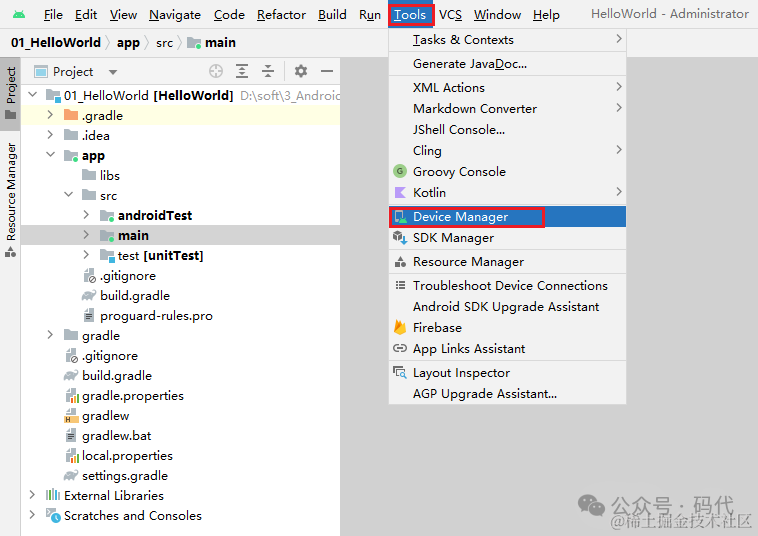Choose AGP Upgrade Assistant... entry
This screenshot has width=758, height=536.
pyautogui.click(x=507, y=393)
